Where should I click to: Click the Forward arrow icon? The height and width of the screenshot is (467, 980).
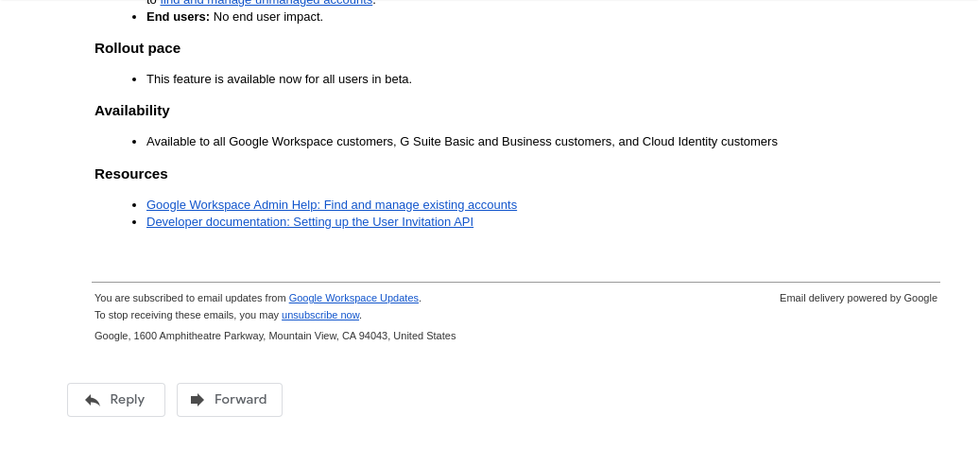(198, 400)
